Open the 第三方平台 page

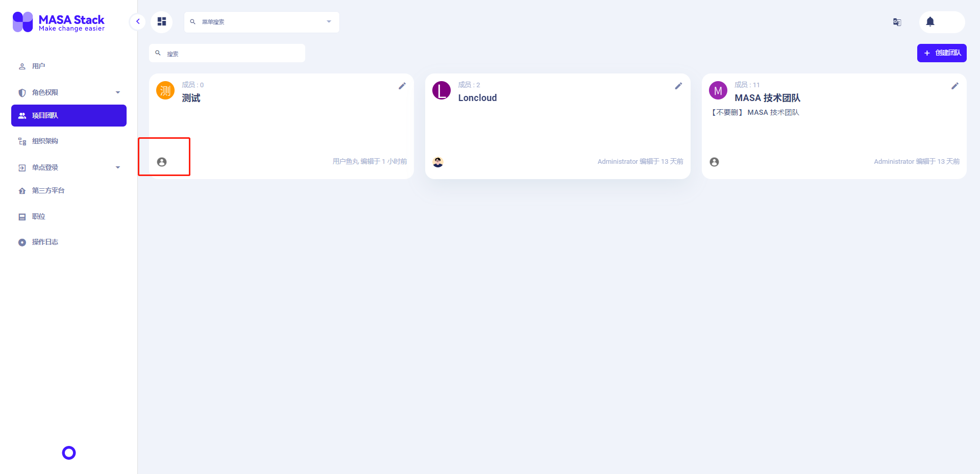pyautogui.click(x=47, y=190)
